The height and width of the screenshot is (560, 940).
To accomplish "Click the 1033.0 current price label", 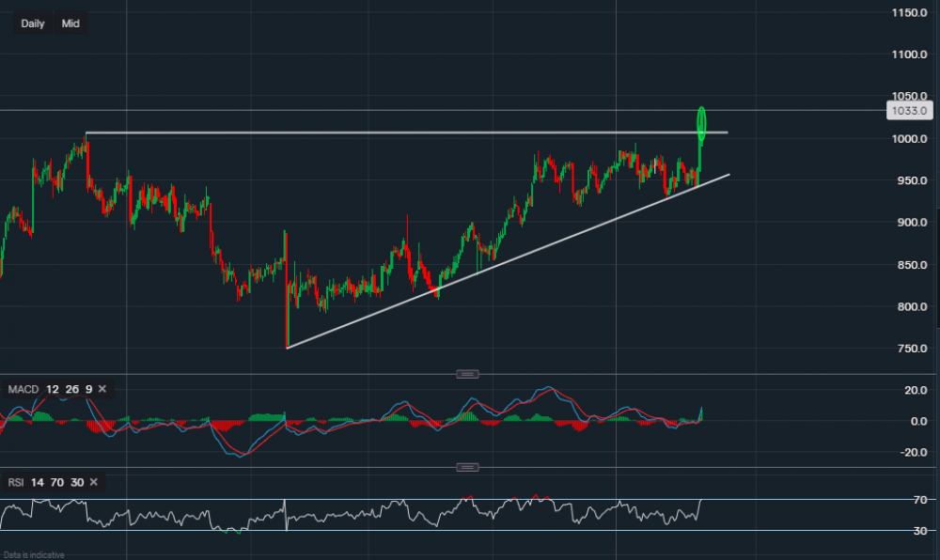I will click(x=906, y=111).
